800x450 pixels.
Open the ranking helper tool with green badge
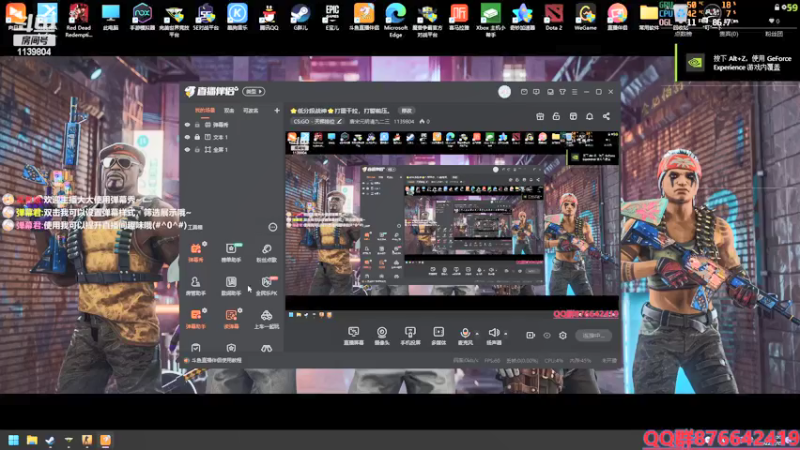point(231,253)
